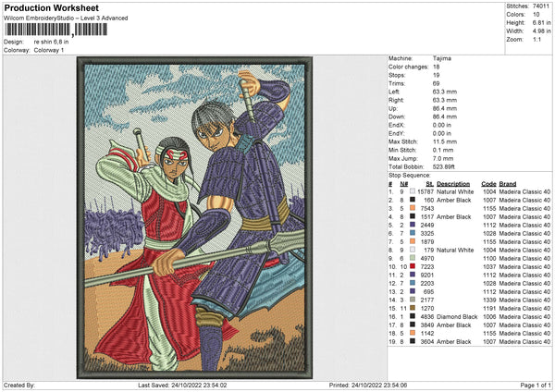555x392 pixels.
Task: Click the Left value 63.3 mm
Action: [x=445, y=92]
